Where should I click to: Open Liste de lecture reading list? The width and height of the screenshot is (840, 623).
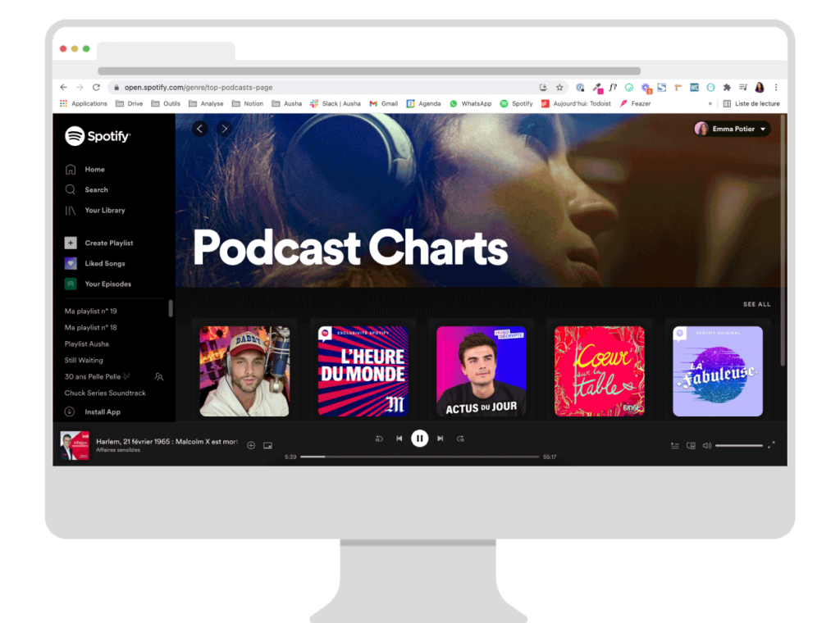751,104
